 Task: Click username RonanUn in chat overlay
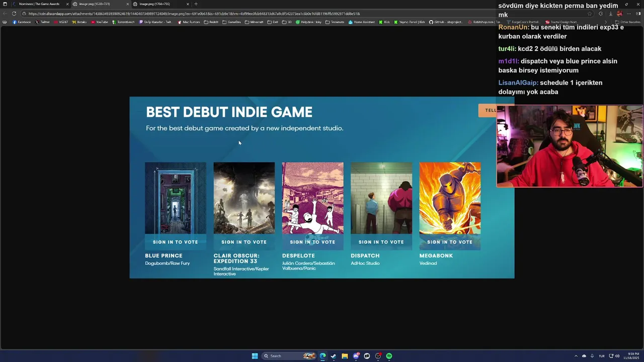coord(514,27)
